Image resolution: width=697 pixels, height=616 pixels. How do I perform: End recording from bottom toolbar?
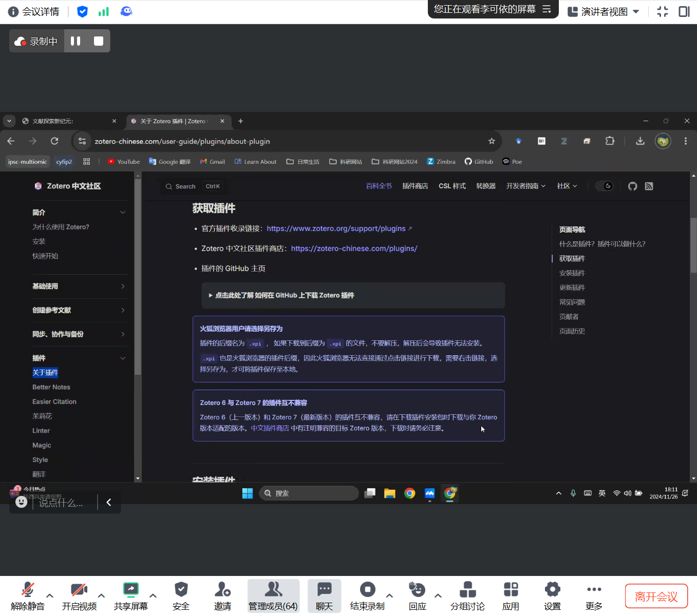point(367,596)
